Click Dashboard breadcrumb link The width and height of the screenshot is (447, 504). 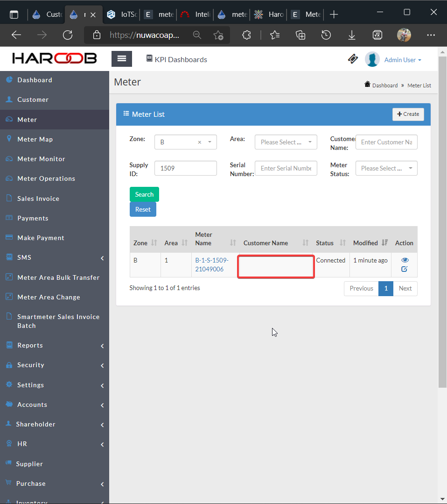pyautogui.click(x=384, y=85)
